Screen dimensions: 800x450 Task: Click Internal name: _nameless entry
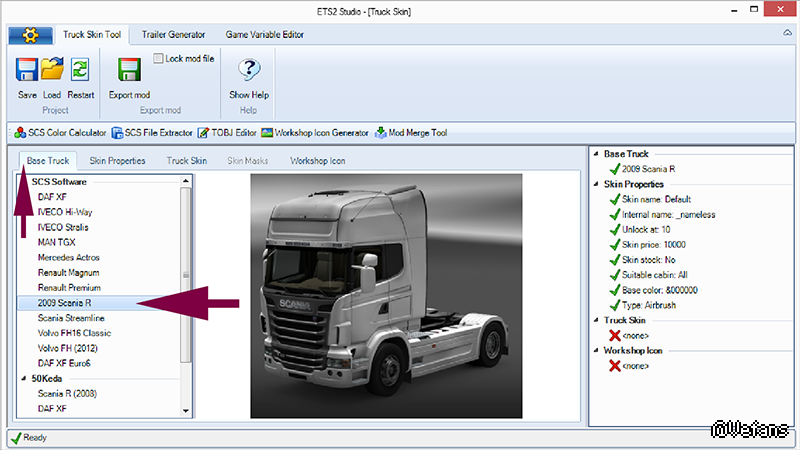[x=668, y=214]
